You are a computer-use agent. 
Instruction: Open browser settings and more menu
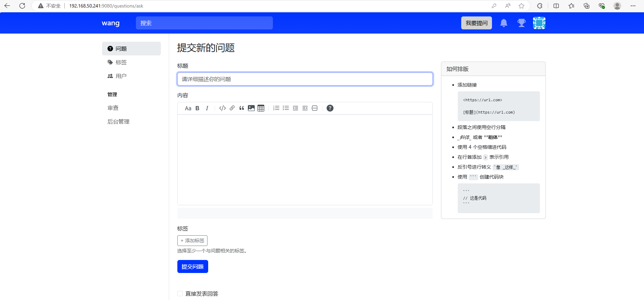coord(633,6)
